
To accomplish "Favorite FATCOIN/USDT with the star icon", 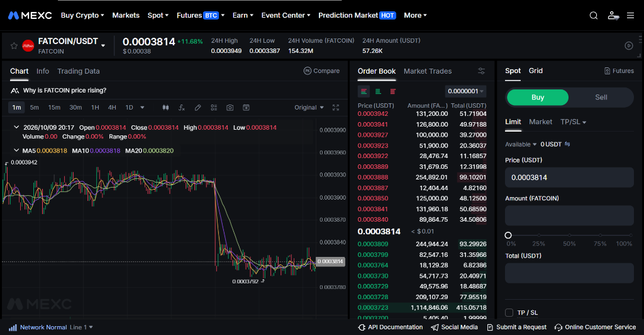I will point(14,45).
